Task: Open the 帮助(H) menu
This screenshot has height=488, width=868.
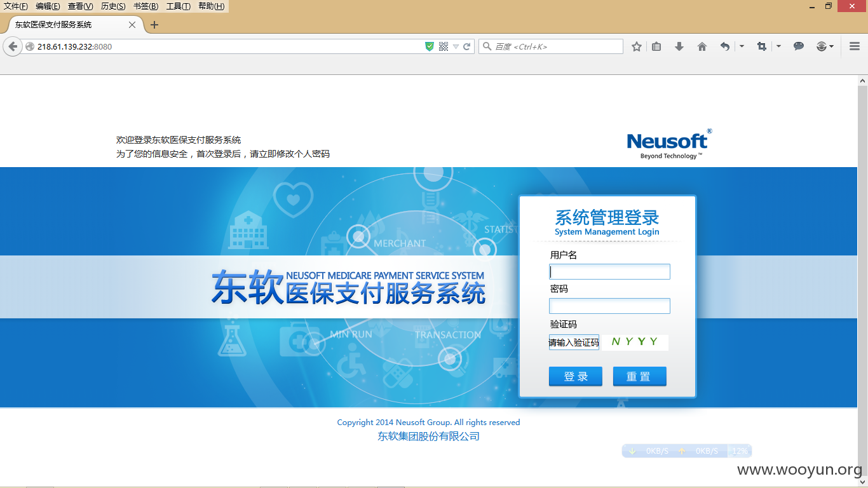Action: (211, 6)
